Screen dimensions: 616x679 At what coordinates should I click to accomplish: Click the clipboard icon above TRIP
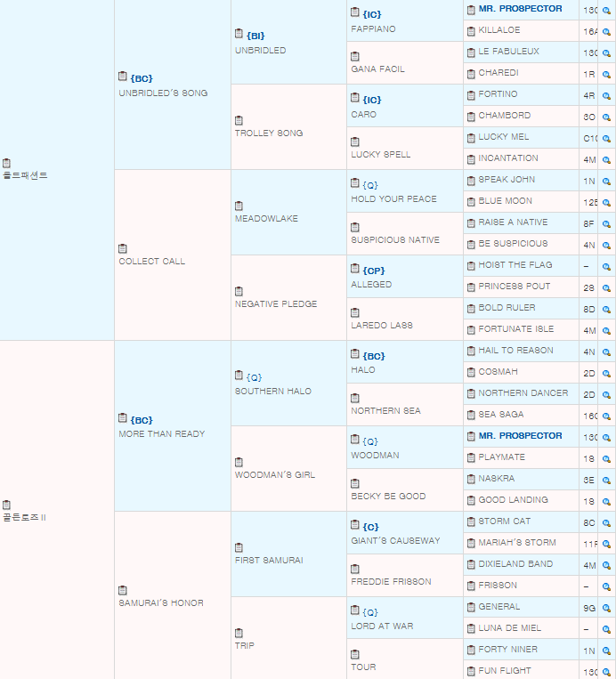[239, 633]
